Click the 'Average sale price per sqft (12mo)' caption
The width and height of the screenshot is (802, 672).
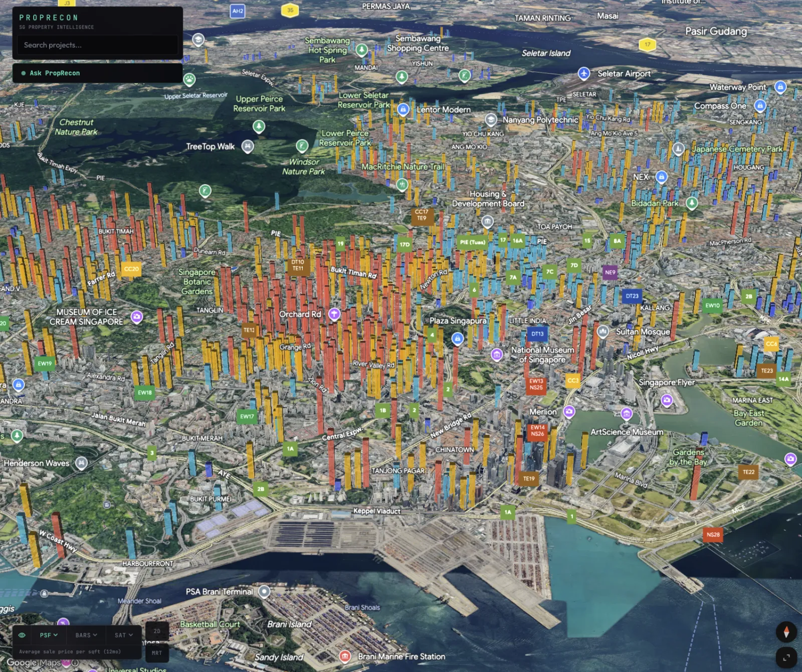[x=70, y=652]
